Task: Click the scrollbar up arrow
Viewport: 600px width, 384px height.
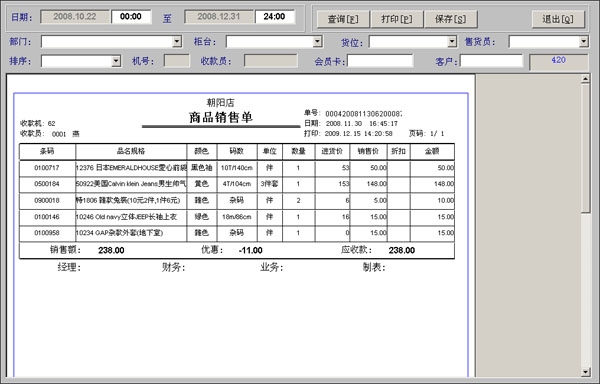Action: pos(585,80)
